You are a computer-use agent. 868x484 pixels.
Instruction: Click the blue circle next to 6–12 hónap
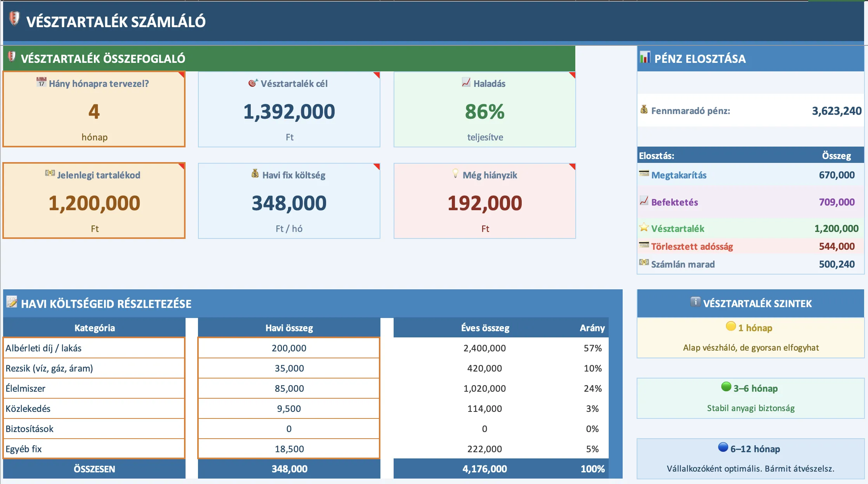(723, 447)
